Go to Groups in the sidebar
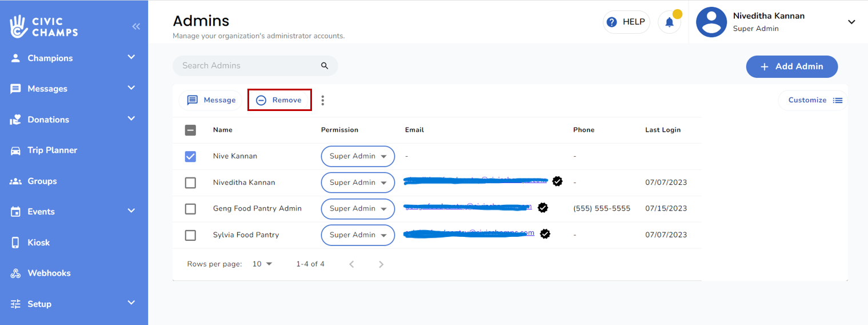Screen dimensions: 868x325 [x=42, y=181]
